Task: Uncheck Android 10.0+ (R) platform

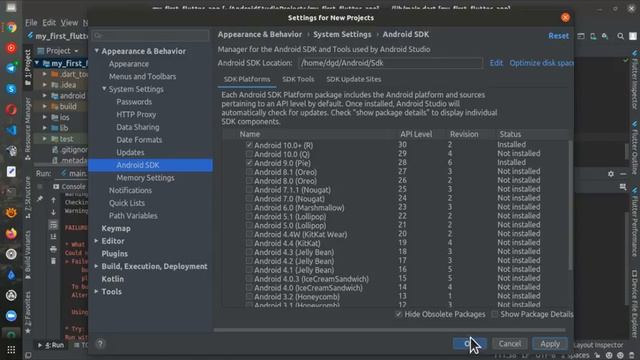Action: click(249, 145)
